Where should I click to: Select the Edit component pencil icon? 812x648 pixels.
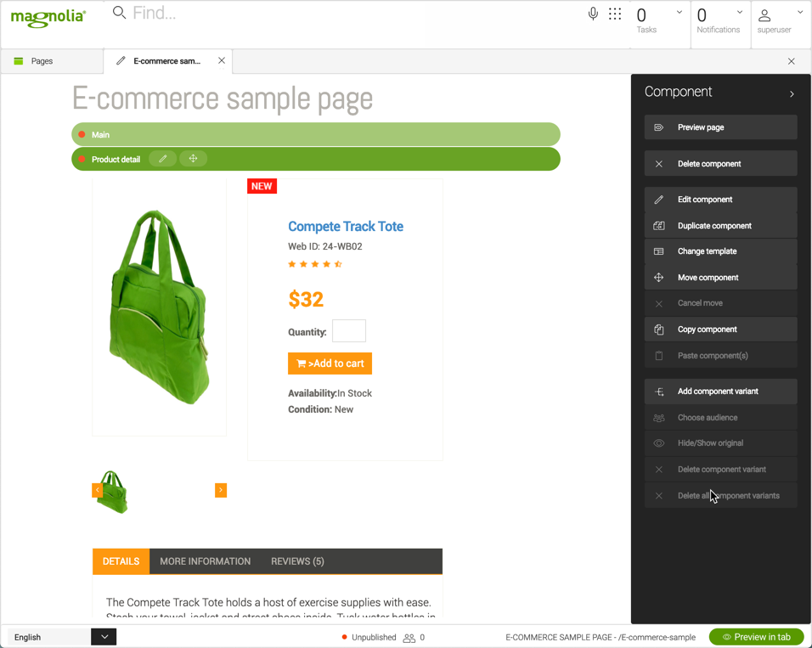[658, 199]
